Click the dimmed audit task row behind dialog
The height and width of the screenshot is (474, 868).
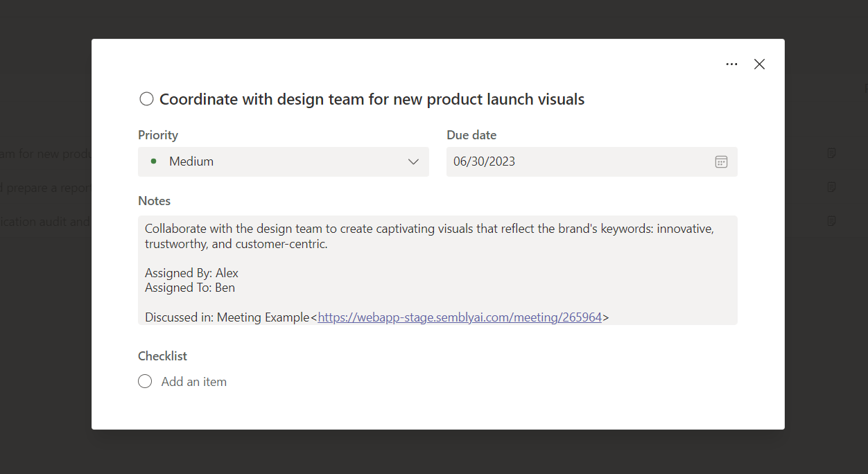pos(45,221)
